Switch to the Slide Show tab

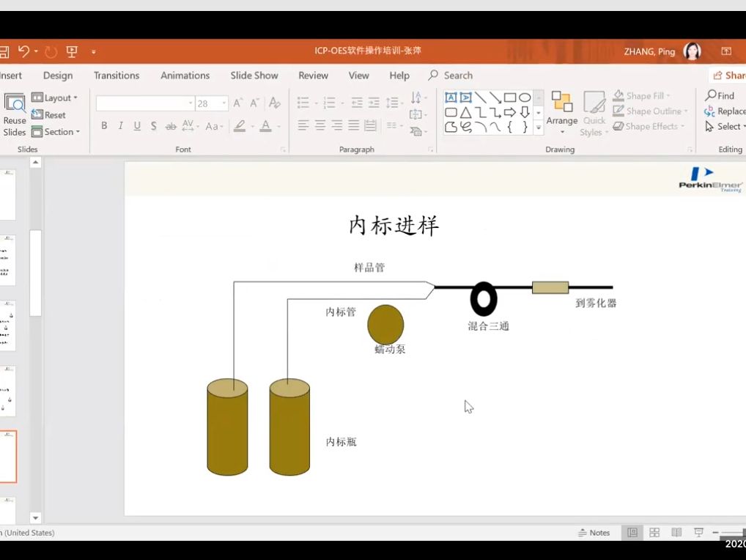tap(254, 75)
